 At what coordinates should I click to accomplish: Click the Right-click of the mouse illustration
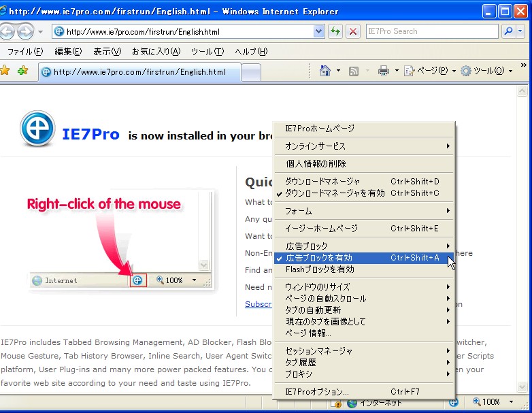point(121,241)
